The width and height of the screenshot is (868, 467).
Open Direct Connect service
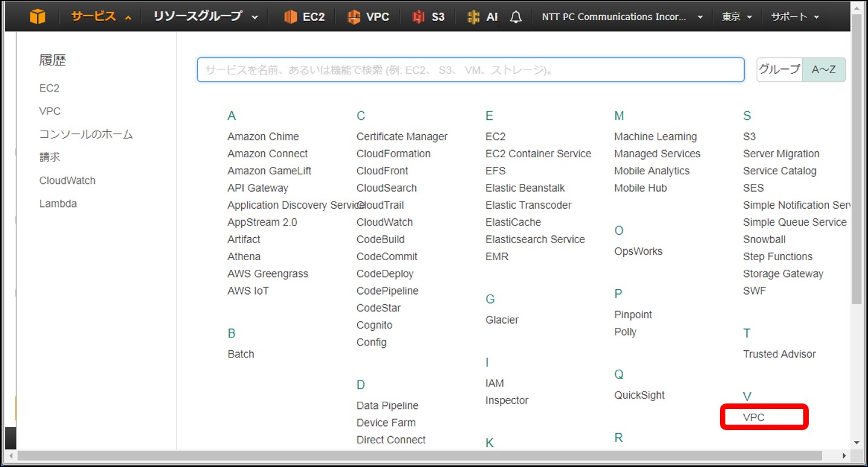tap(391, 440)
